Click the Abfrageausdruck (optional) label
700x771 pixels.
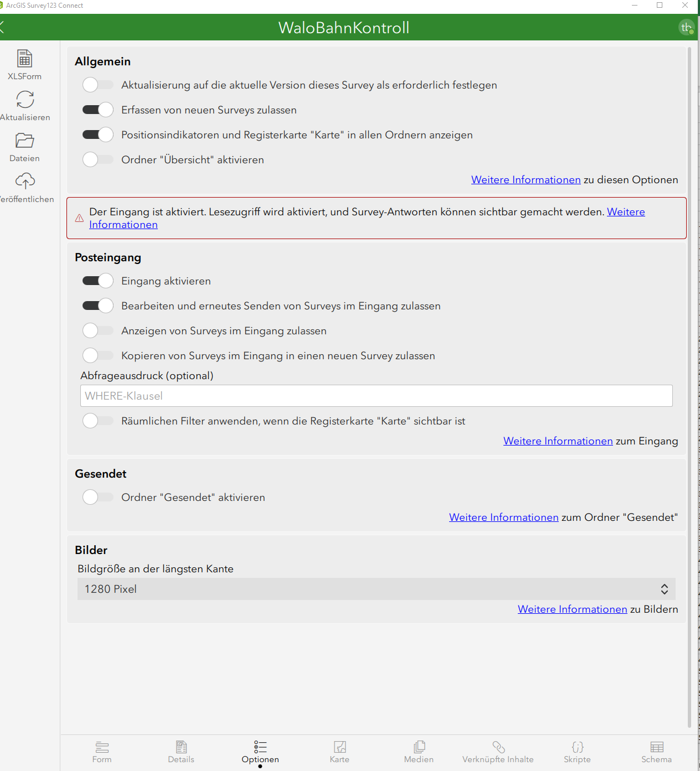tap(147, 376)
